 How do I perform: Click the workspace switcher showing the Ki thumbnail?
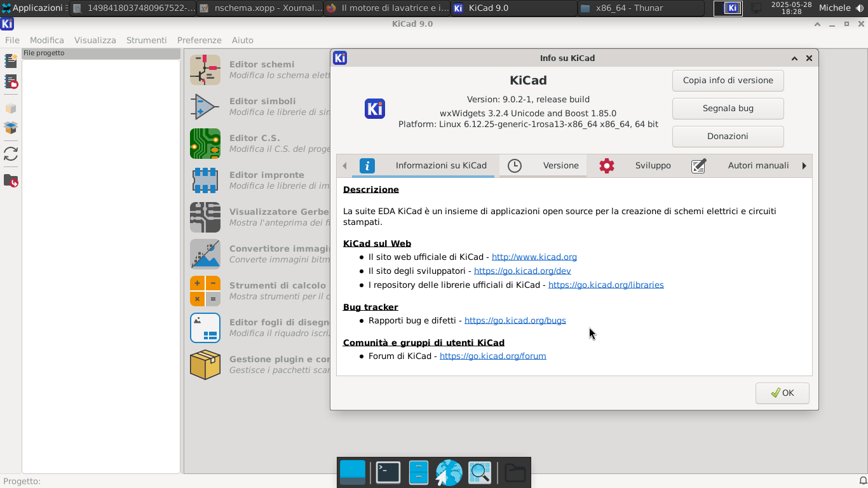728,8
